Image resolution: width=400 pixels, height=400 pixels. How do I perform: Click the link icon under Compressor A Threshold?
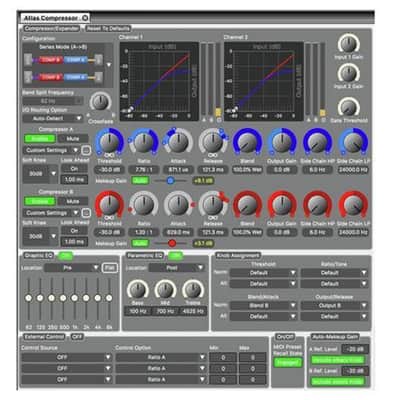(x=109, y=155)
